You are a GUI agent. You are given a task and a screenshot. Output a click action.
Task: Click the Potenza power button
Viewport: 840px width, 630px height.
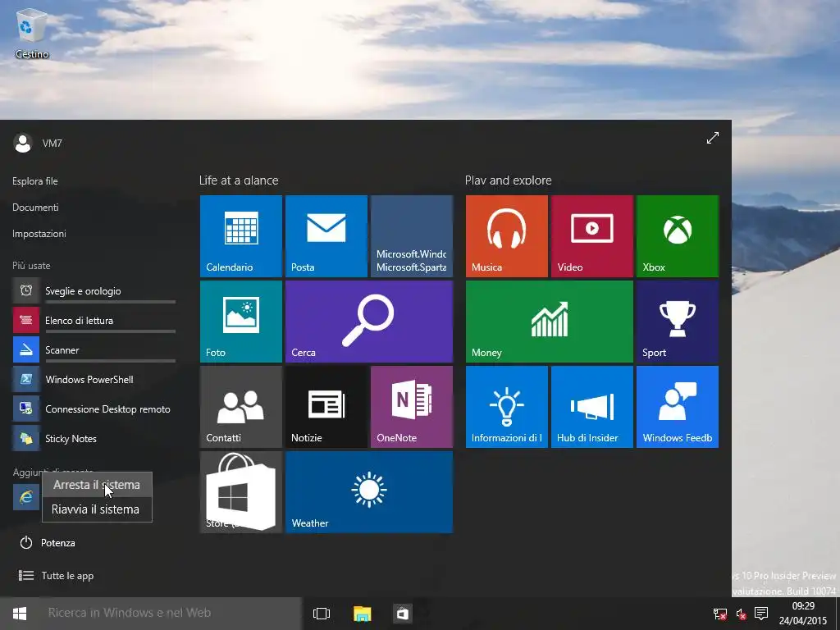[x=47, y=543]
